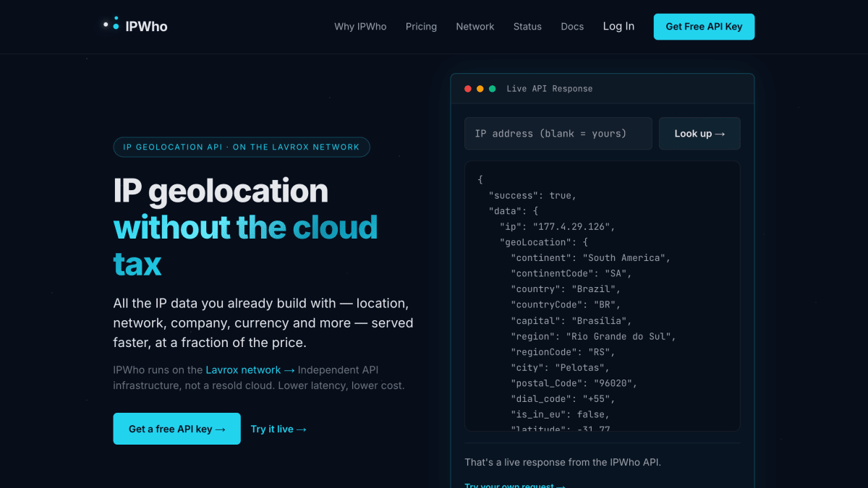Click the "ip": "177.4.29.126" line
Screen dimensions: 868x488
(557, 226)
